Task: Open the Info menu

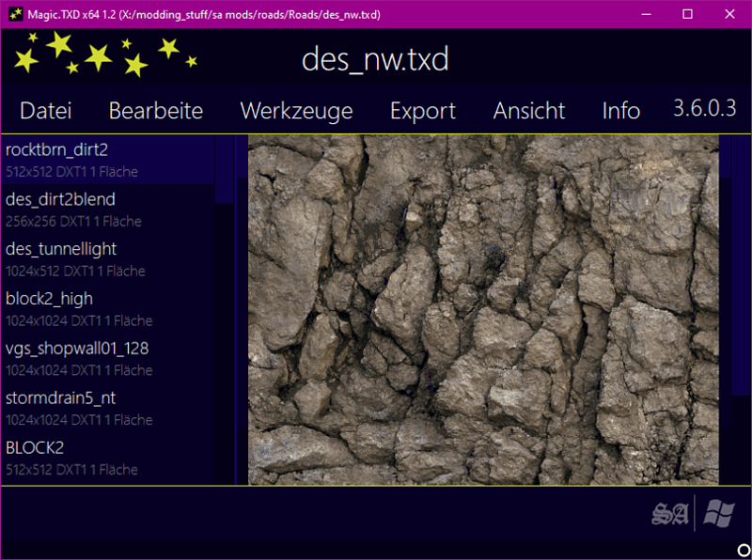Action: click(621, 111)
